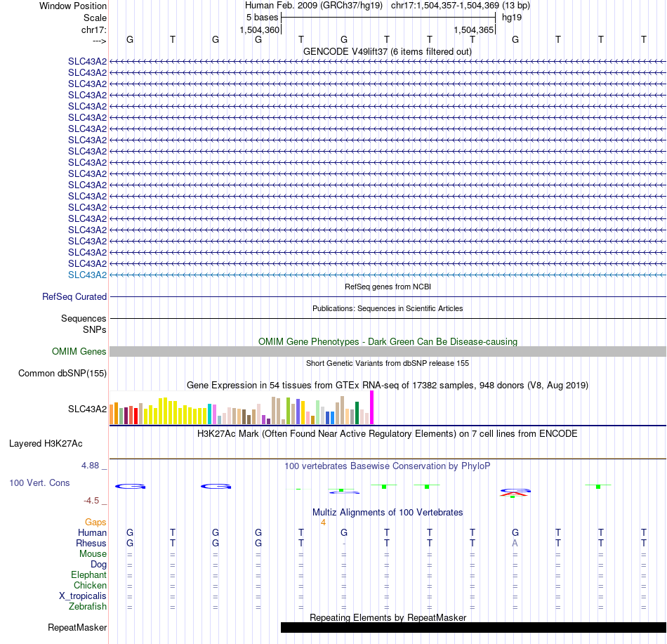Open Publications: Sequences in Scientific Articles title
The width and height of the screenshot is (667, 644).
click(x=388, y=308)
